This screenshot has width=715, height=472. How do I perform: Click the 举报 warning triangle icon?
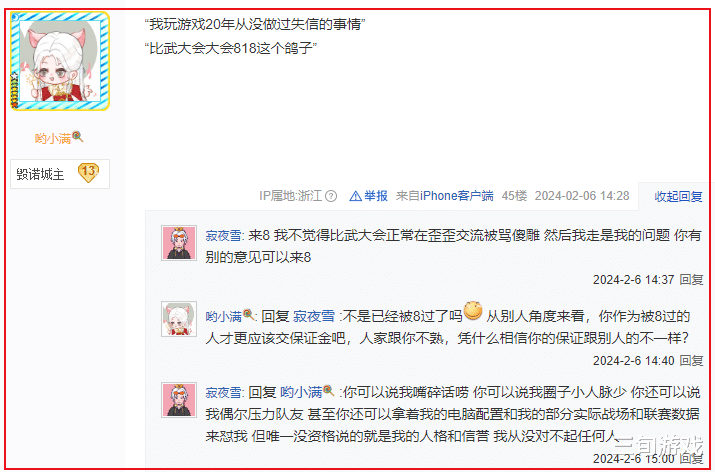pyautogui.click(x=355, y=196)
